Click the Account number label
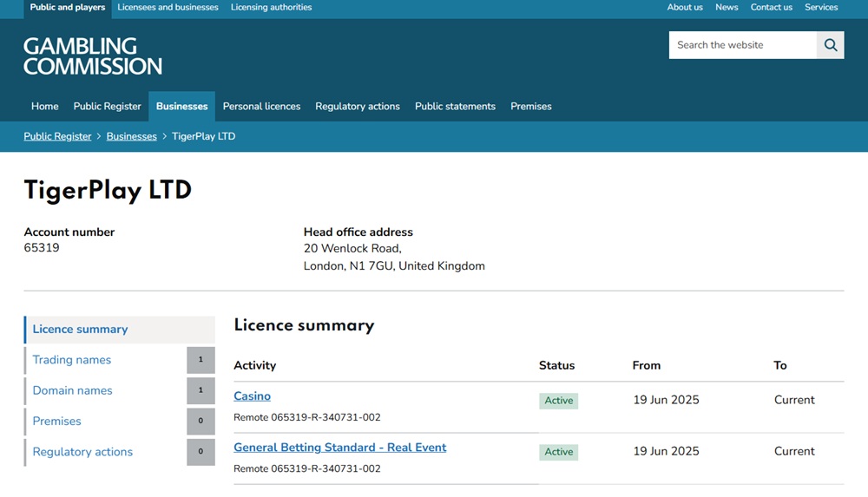Image resolution: width=868 pixels, height=497 pixels. pyautogui.click(x=69, y=232)
